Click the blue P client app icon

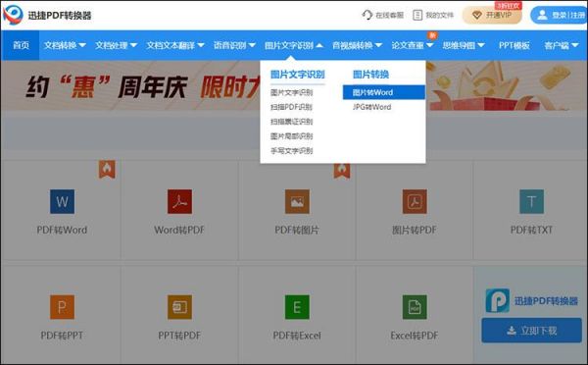coord(497,300)
